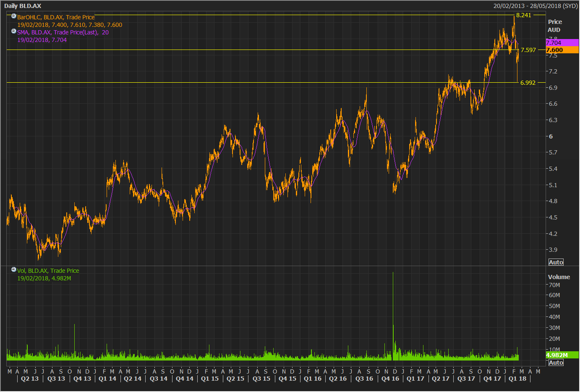
Task: Click the Daily BLD.AX chart title
Action: tap(23, 6)
